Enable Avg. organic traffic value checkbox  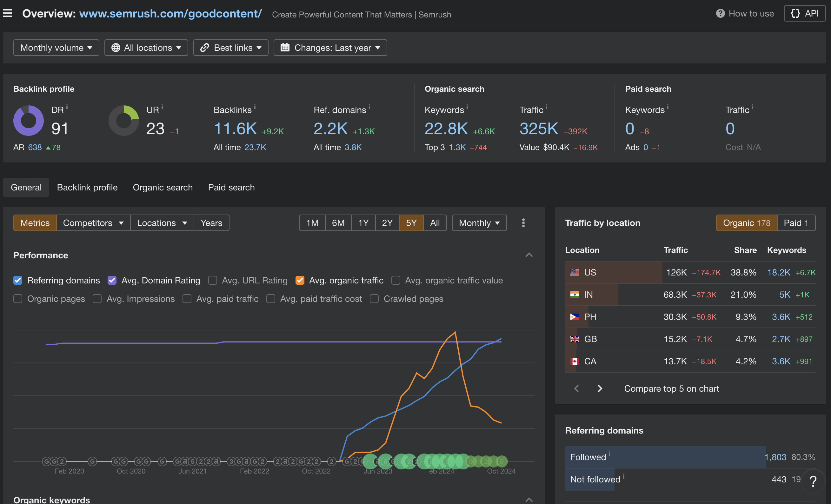tap(396, 280)
